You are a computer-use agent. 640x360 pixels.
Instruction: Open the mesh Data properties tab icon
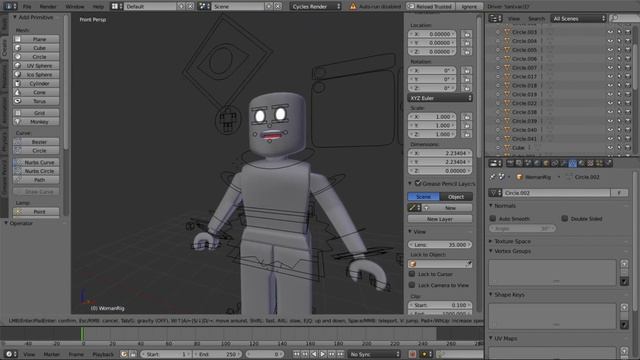coord(573,163)
